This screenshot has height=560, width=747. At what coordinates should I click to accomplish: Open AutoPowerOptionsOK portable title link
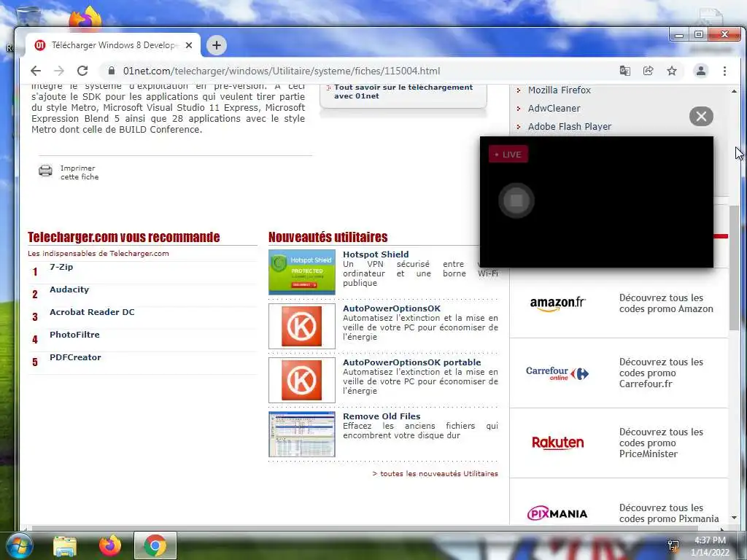411,362
